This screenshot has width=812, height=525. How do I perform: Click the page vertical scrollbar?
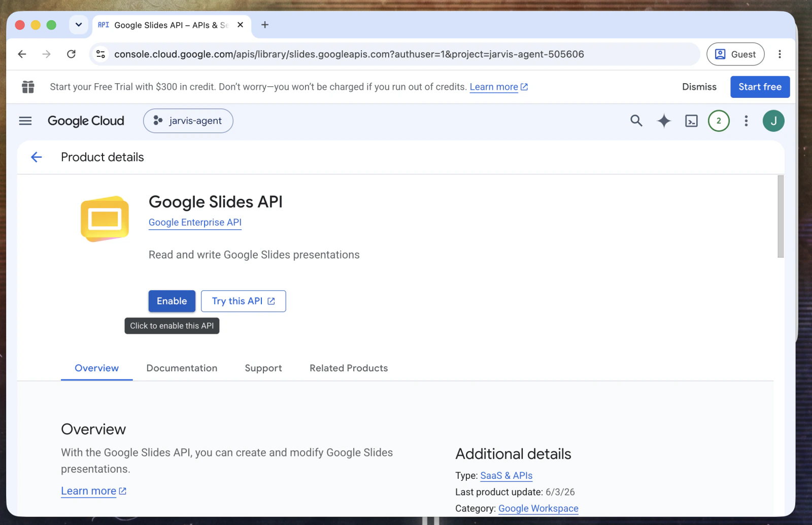tap(781, 217)
